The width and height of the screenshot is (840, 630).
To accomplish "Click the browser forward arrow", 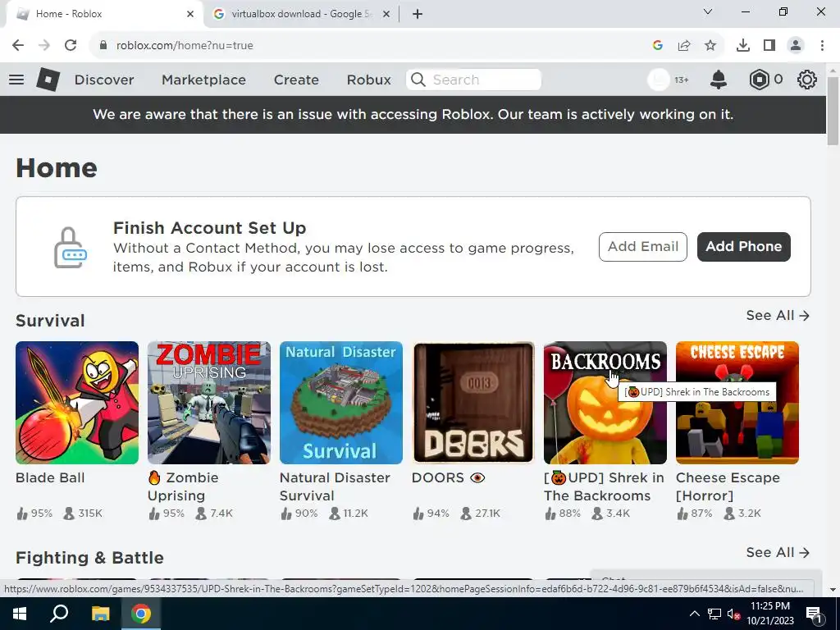I will click(x=44, y=45).
